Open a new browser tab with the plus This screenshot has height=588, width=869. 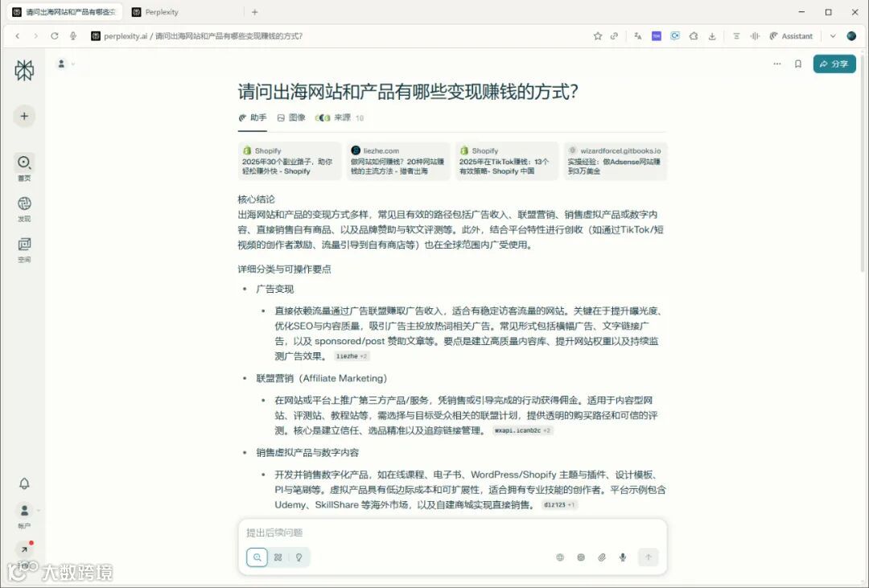coord(255,11)
